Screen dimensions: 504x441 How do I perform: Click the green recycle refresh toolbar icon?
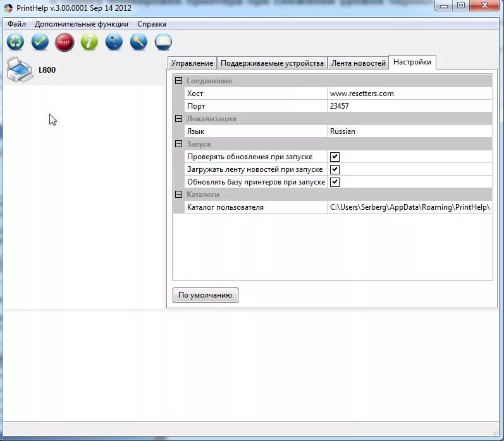tap(15, 42)
